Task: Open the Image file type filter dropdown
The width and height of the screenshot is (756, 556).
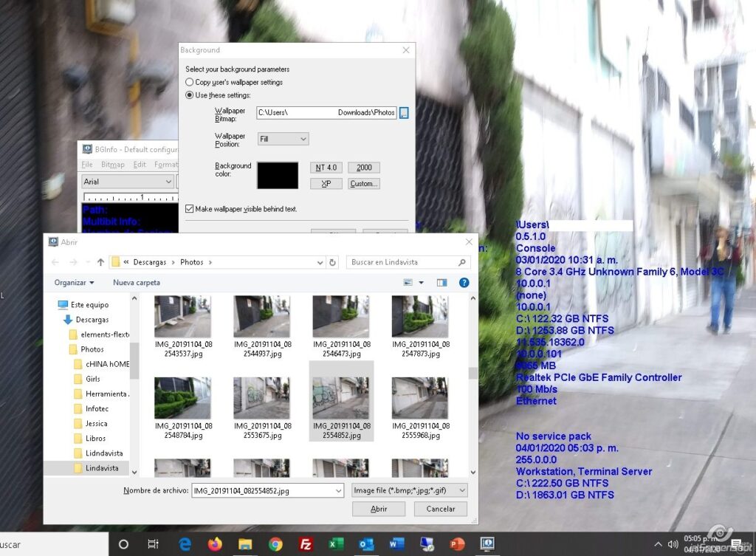Action: (x=409, y=490)
